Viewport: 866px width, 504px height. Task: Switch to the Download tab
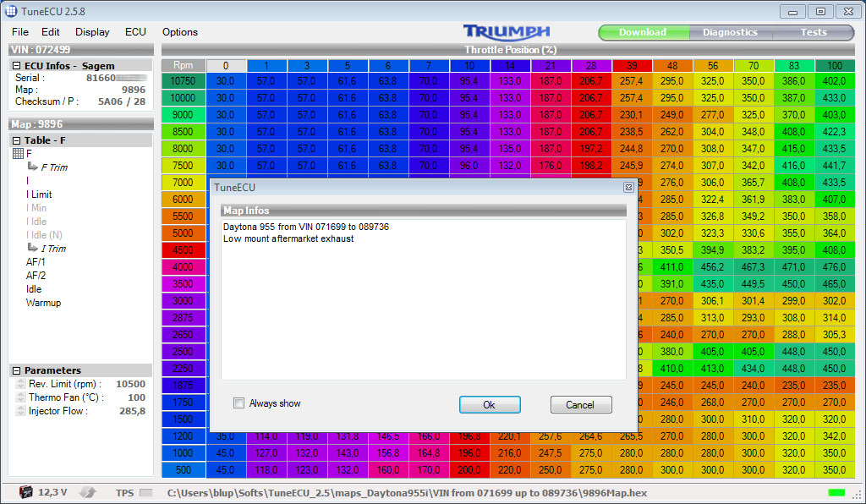pyautogui.click(x=643, y=33)
